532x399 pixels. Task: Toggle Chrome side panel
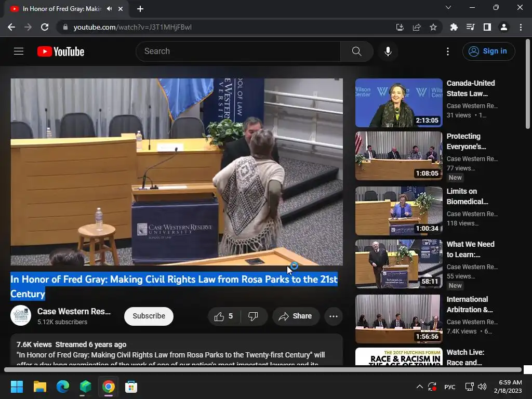[487, 27]
